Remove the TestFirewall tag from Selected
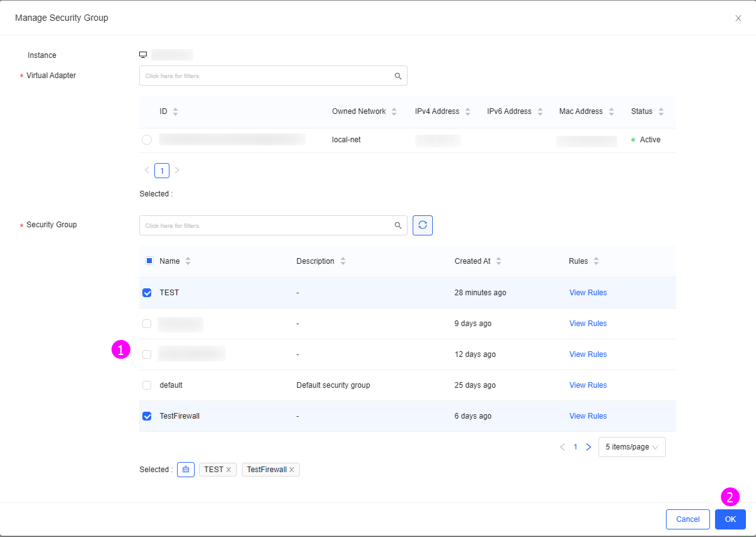Viewport: 756px width, 537px height. [292, 470]
